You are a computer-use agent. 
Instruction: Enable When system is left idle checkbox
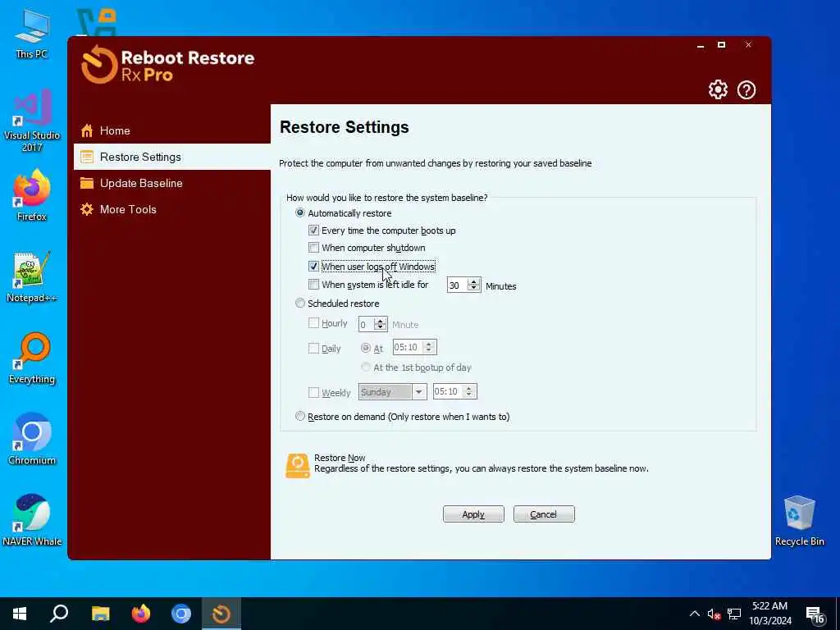[313, 285]
